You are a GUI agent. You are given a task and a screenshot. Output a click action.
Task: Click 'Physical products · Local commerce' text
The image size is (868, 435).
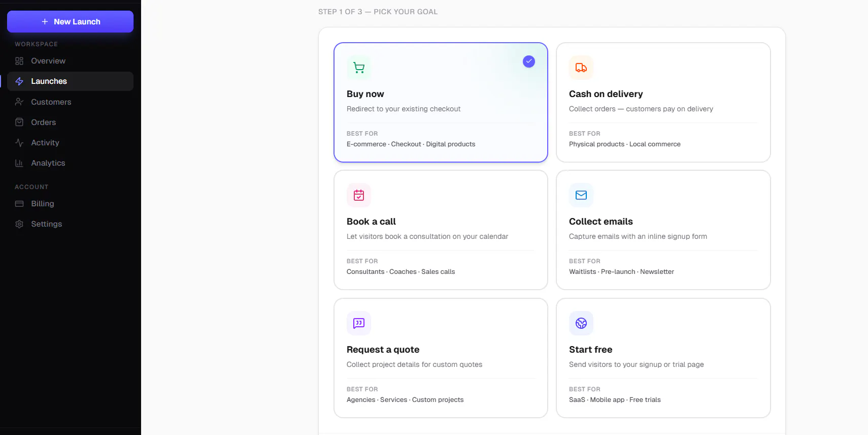625,144
